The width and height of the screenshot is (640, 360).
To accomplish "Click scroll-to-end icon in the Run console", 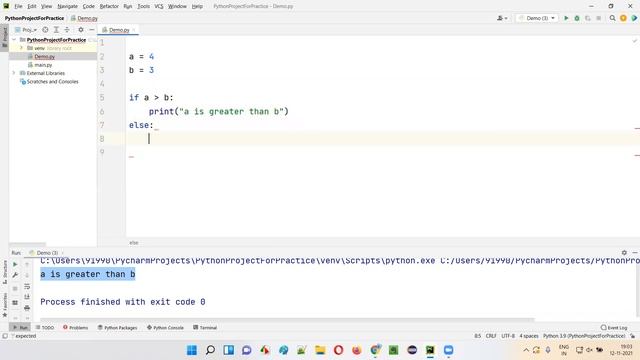I will tap(27, 297).
